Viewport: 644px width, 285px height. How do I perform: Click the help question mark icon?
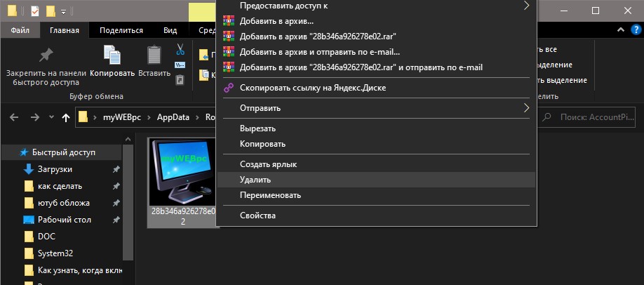(x=635, y=29)
